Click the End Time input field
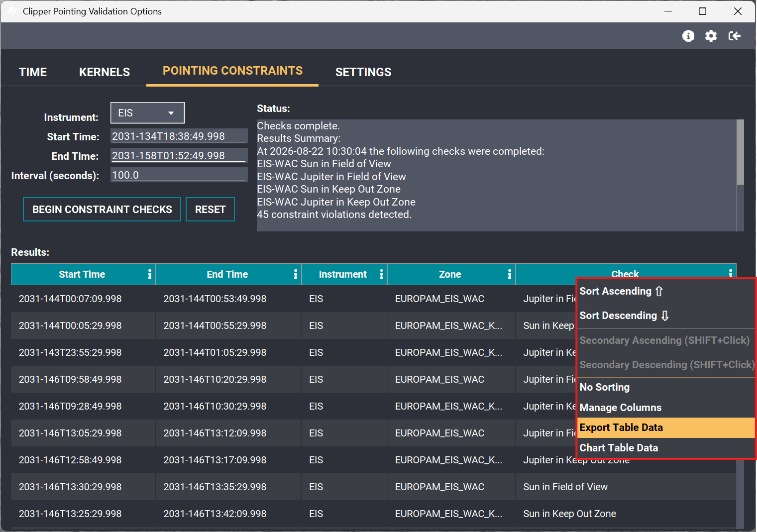The image size is (757, 532). pos(179,156)
